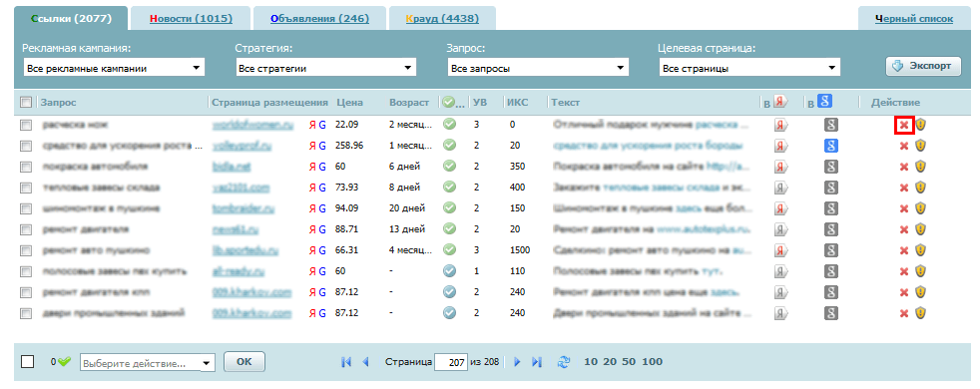Click green status checkmark in 8 дней row

point(449,188)
